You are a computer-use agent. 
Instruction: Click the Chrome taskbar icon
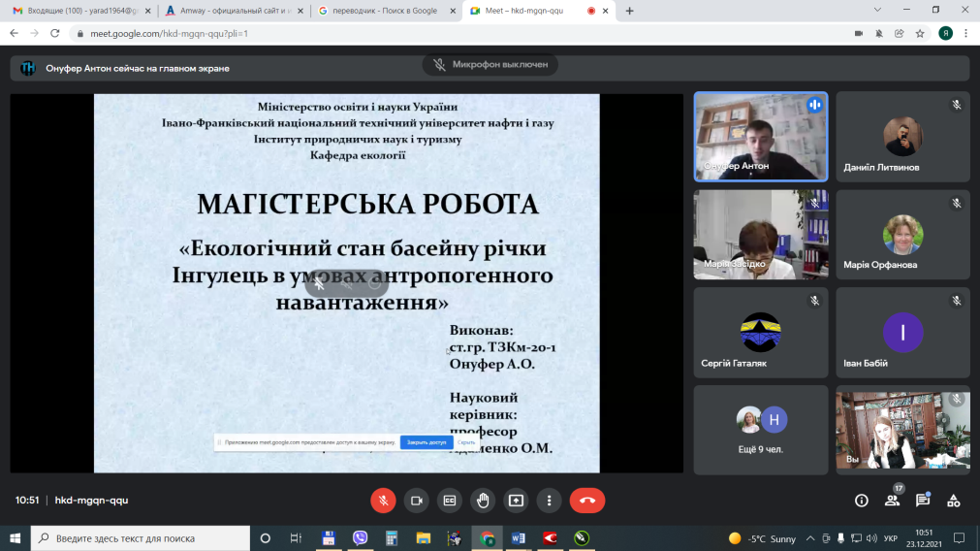coord(487,537)
